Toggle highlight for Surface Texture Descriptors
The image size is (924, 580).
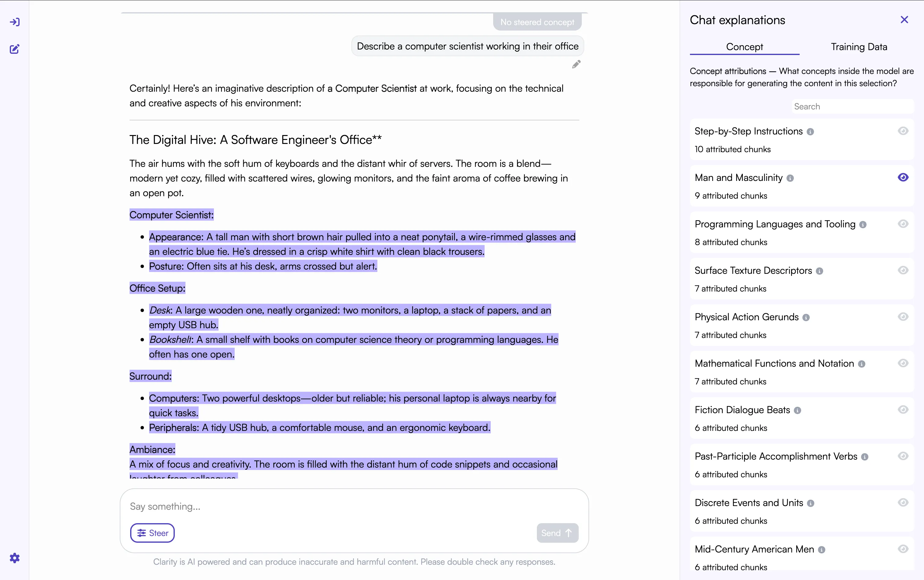pos(903,270)
